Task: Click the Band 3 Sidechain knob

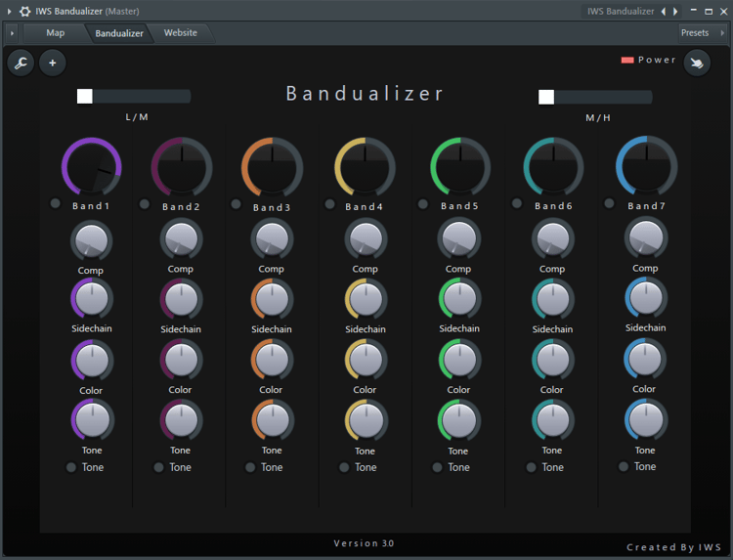Action: pyautogui.click(x=272, y=299)
